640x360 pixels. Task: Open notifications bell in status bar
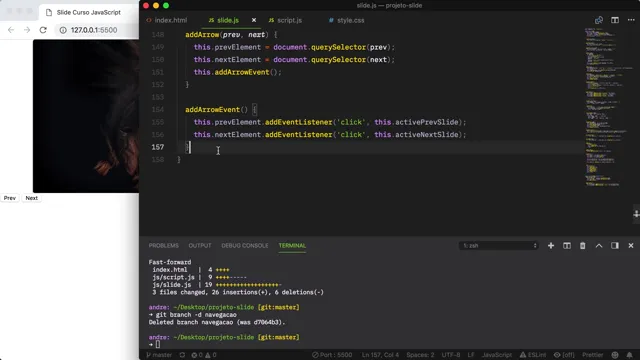[629, 355]
